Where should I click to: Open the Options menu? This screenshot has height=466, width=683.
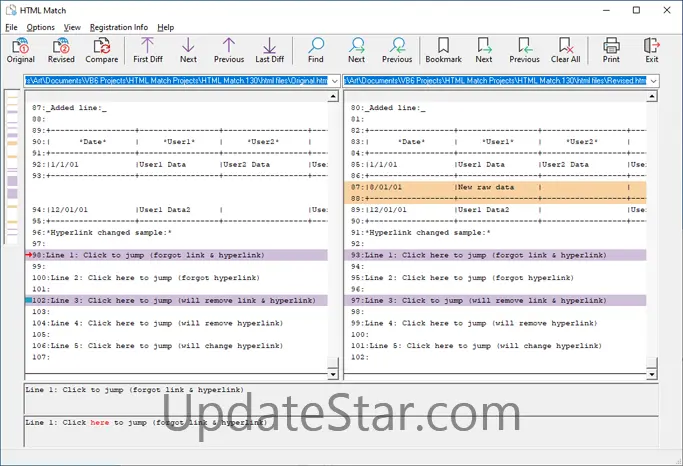pos(41,27)
